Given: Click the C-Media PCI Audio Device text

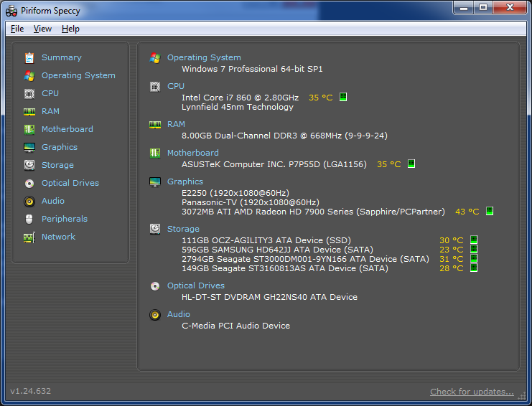Looking at the screenshot, I should 235,326.
